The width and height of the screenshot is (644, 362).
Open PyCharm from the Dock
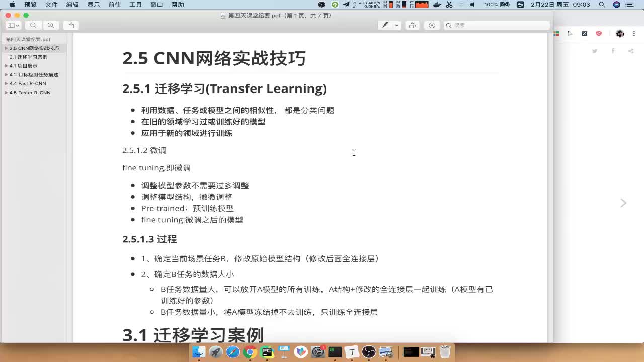click(x=267, y=352)
